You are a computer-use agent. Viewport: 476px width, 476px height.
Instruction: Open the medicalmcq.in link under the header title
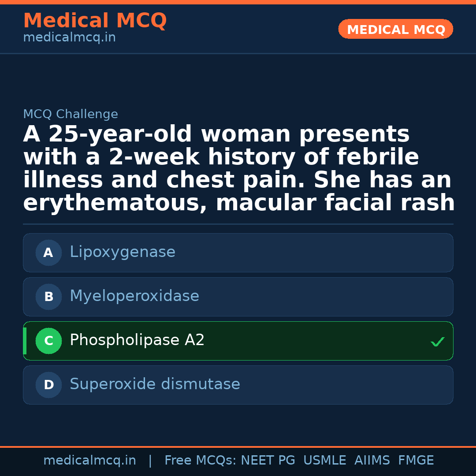pos(69,38)
